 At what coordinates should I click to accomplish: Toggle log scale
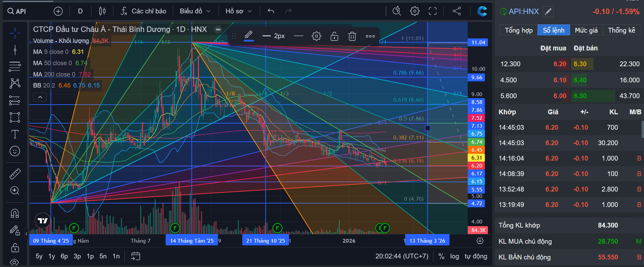click(x=455, y=256)
